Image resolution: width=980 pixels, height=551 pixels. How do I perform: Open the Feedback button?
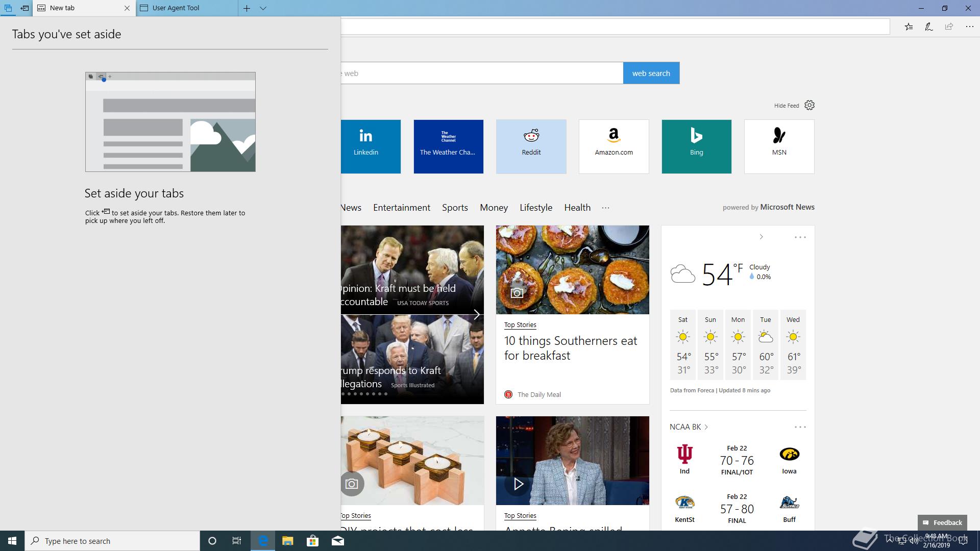[x=942, y=522]
